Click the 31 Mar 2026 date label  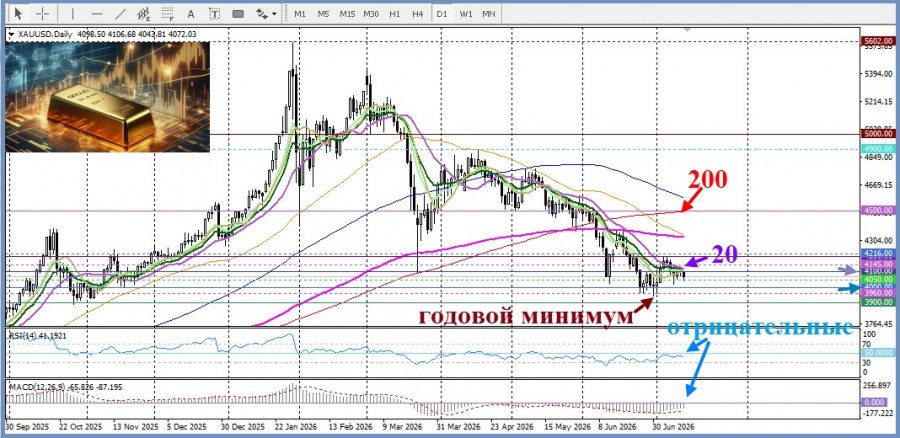pyautogui.click(x=458, y=427)
